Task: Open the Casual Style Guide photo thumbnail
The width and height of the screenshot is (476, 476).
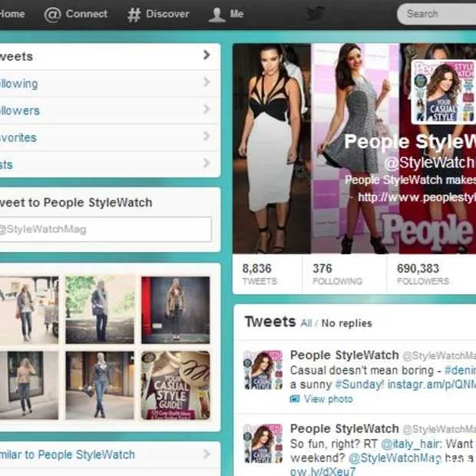Action: click(175, 384)
